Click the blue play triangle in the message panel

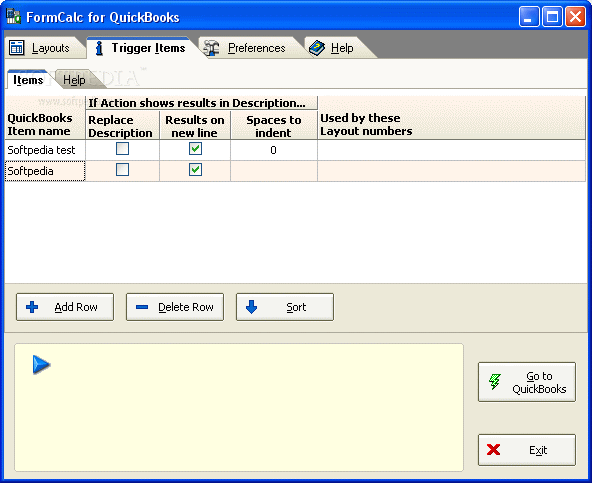click(41, 364)
